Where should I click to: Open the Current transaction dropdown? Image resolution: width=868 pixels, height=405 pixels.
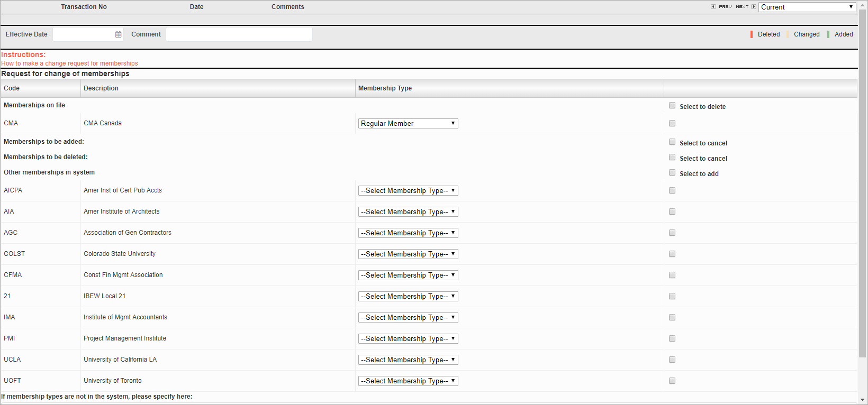807,7
